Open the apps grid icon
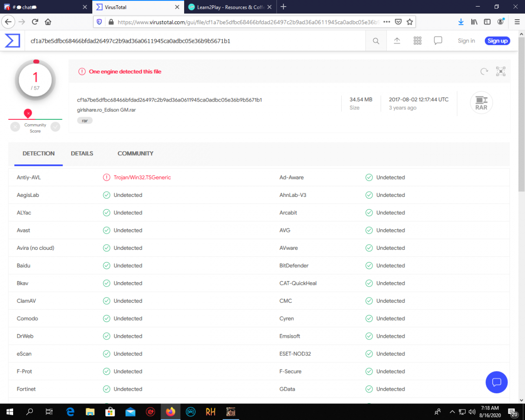525x420 pixels. click(x=417, y=41)
